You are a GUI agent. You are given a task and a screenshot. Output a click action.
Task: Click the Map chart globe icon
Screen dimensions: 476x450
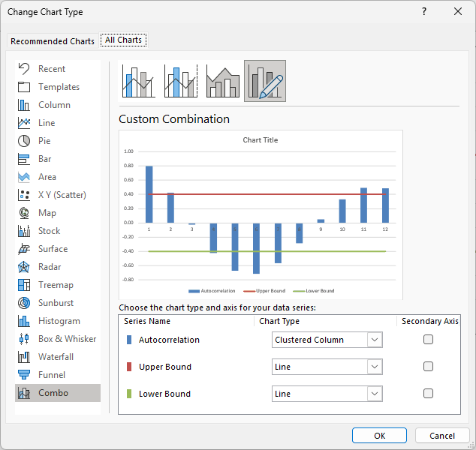coord(24,213)
